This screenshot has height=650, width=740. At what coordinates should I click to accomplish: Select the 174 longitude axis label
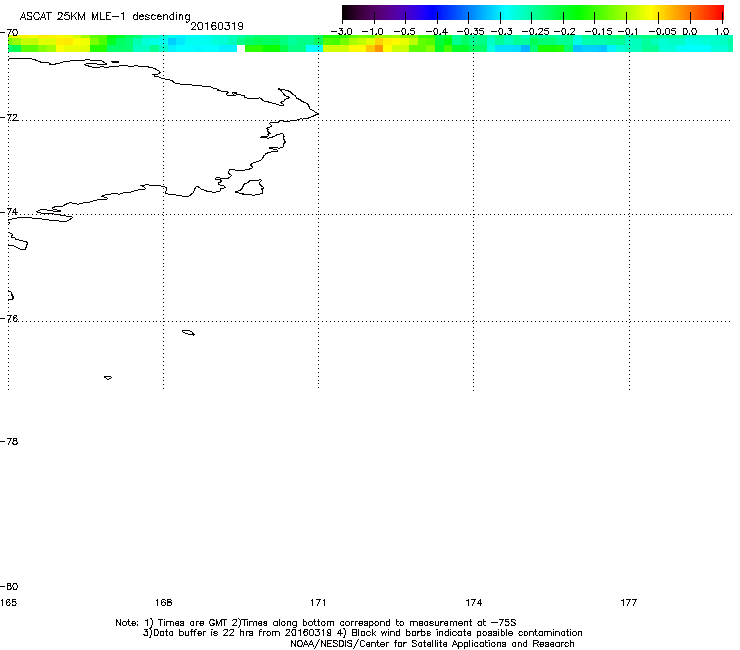point(473,602)
